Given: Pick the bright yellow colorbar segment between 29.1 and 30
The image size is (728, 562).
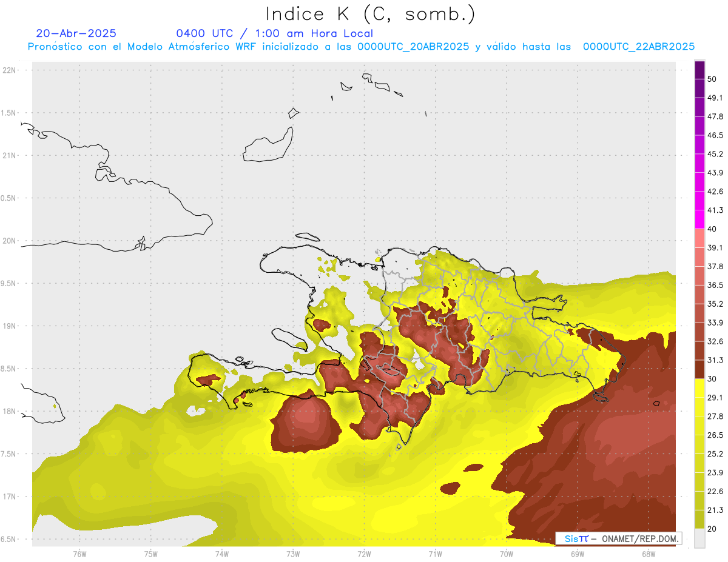Looking at the screenshot, I should point(700,388).
